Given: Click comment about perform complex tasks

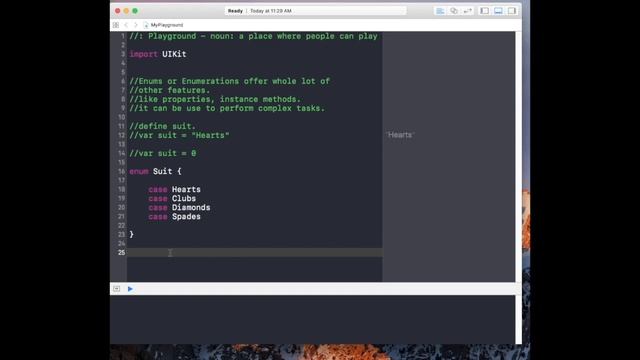Looking at the screenshot, I should coord(227,108).
